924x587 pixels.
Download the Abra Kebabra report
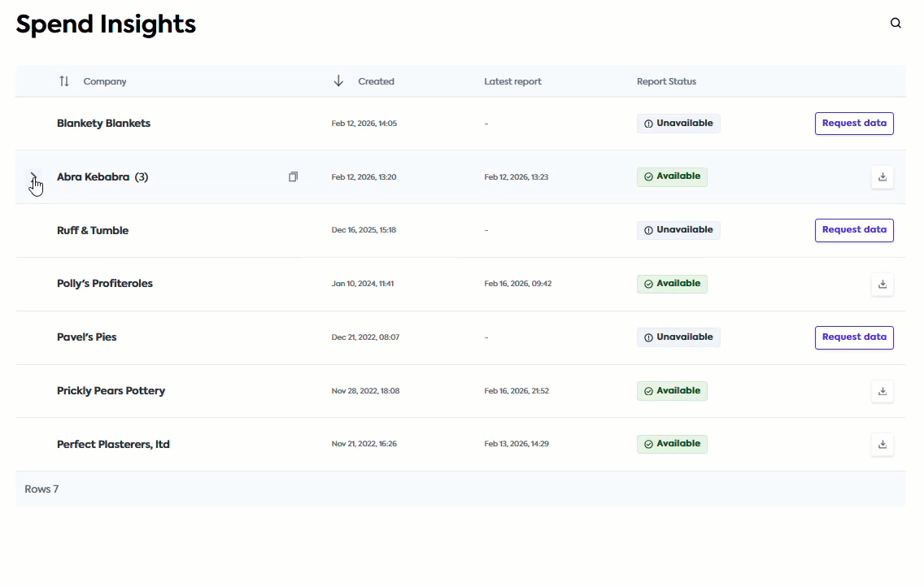click(883, 176)
